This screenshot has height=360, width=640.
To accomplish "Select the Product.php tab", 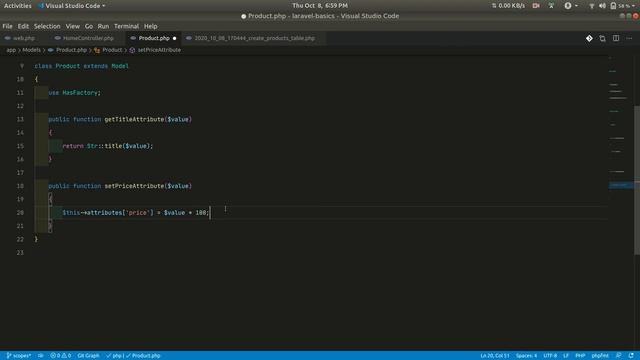I will (x=153, y=38).
